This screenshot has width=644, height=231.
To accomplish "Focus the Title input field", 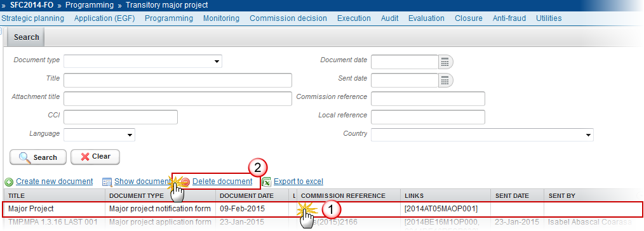I will click(178, 81).
